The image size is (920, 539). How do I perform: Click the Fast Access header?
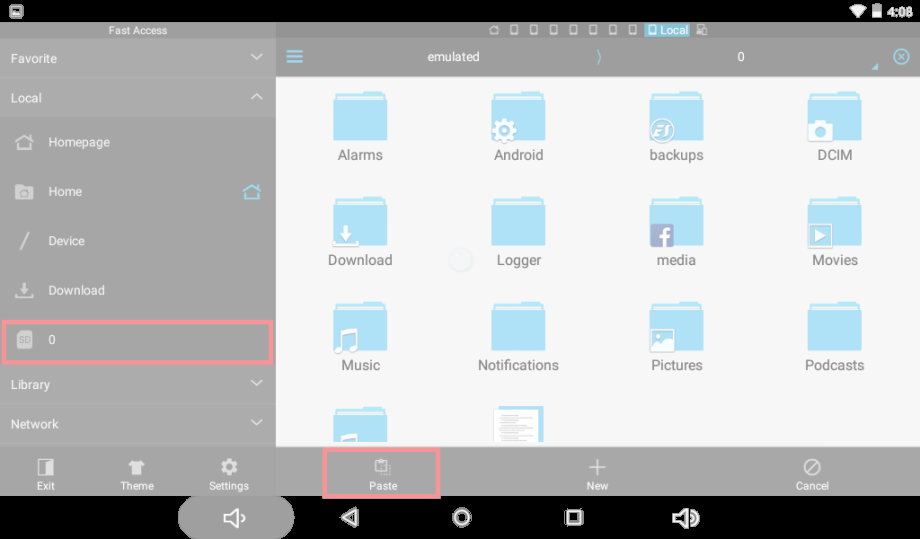[138, 30]
